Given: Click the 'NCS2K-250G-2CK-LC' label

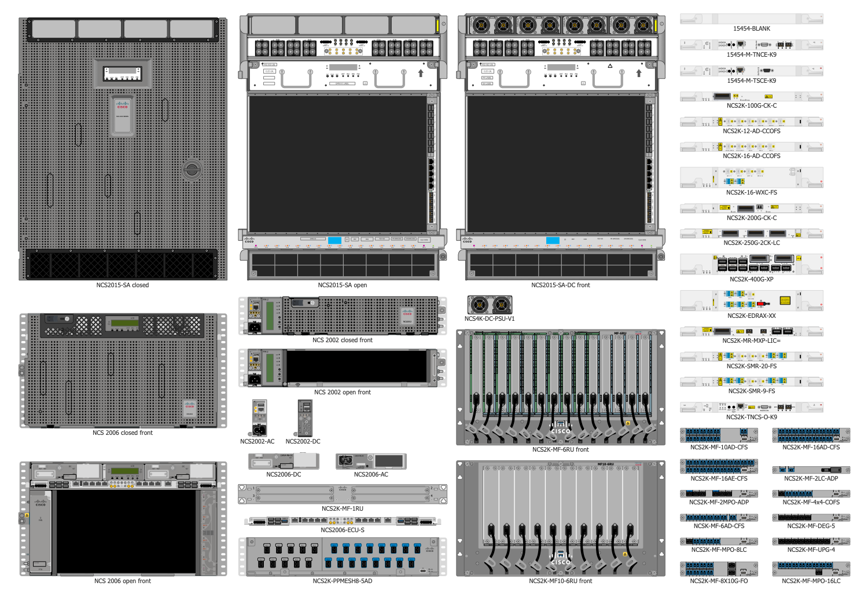Looking at the screenshot, I should pos(752,243).
